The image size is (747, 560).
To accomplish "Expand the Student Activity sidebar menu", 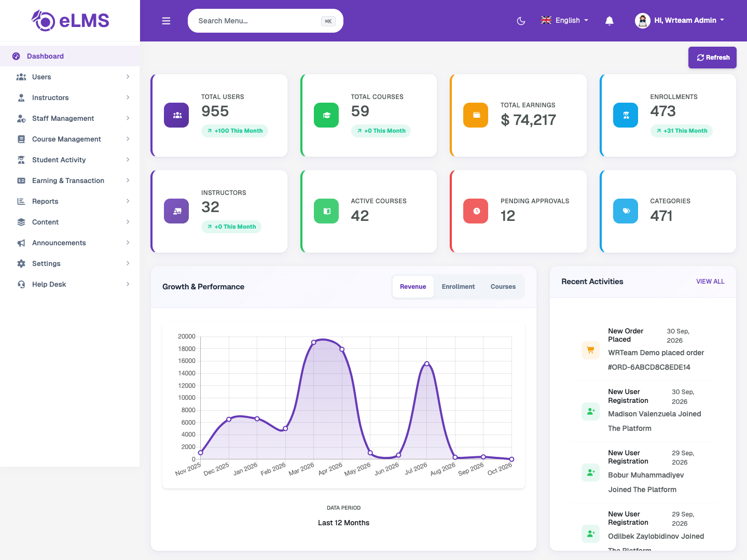I will pyautogui.click(x=70, y=160).
